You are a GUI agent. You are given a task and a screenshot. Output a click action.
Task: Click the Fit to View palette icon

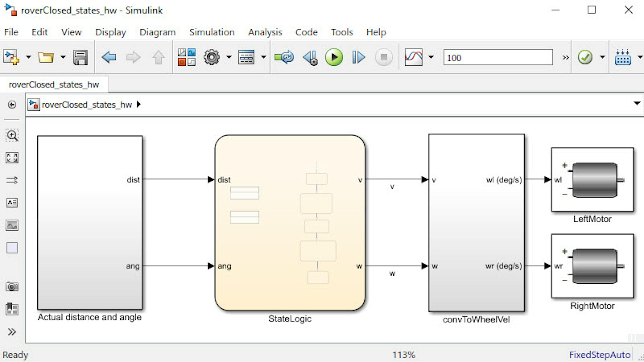12,158
